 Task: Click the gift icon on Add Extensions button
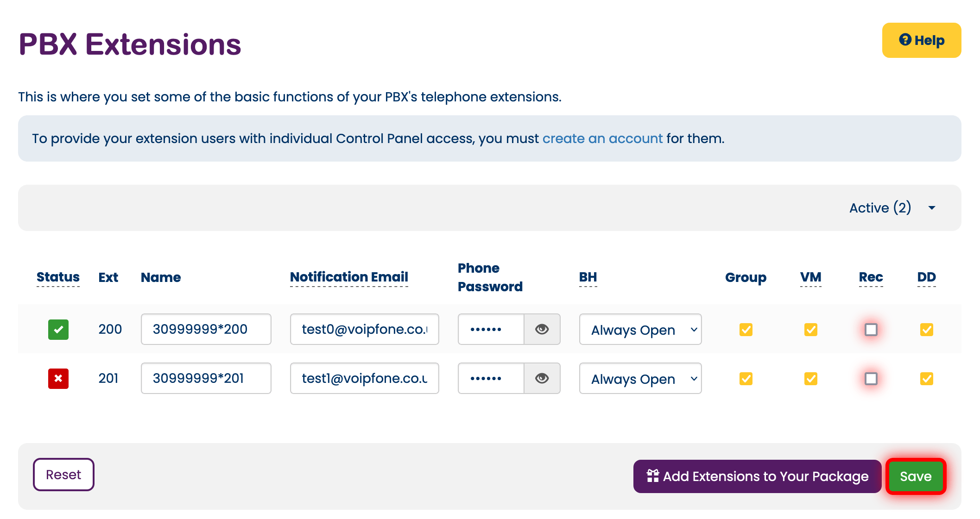[x=653, y=476]
